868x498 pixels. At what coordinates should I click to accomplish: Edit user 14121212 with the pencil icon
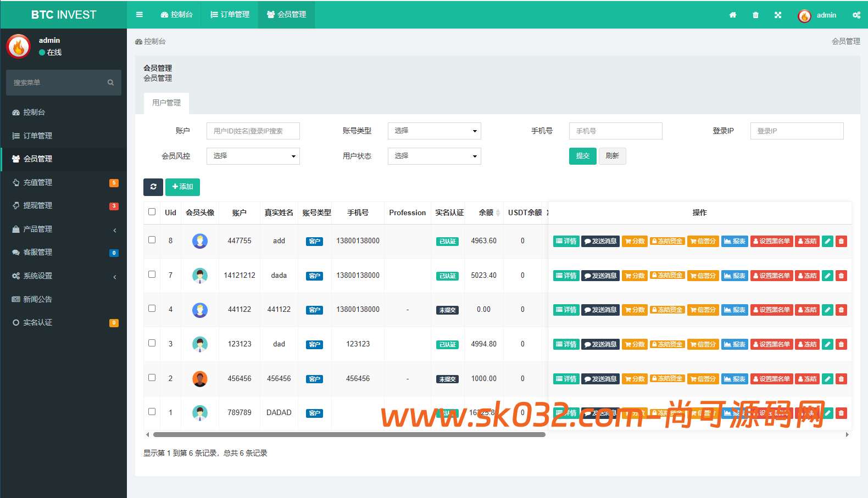click(x=827, y=276)
